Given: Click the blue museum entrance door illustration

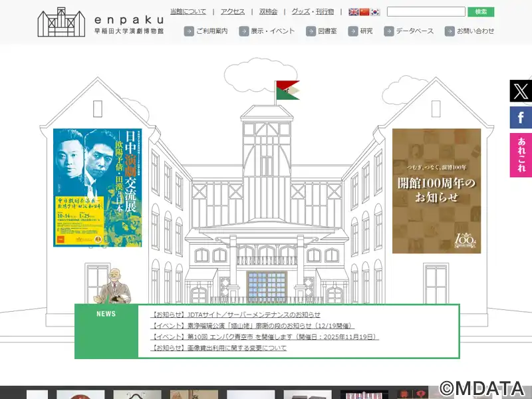Looking at the screenshot, I should coord(267,287).
